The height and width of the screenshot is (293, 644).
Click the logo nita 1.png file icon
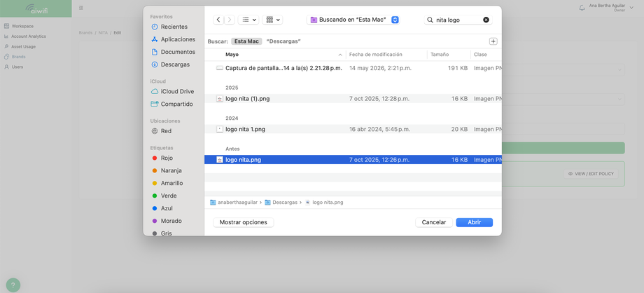pyautogui.click(x=220, y=129)
